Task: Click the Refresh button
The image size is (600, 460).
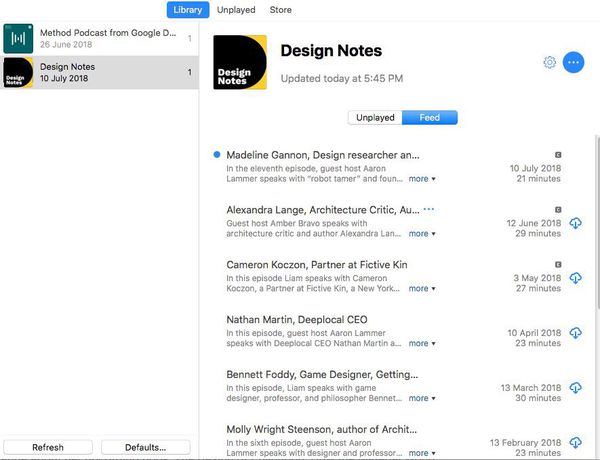Action: click(48, 447)
